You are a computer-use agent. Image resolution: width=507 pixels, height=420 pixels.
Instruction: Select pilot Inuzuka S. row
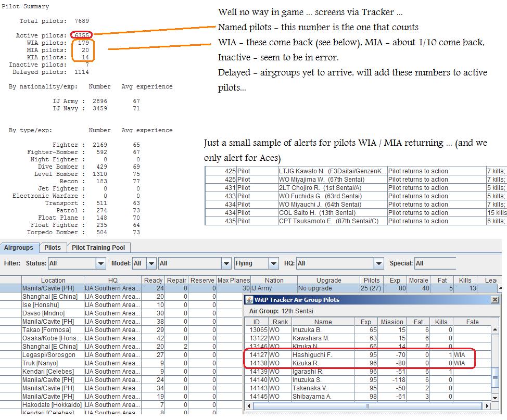[368, 380]
